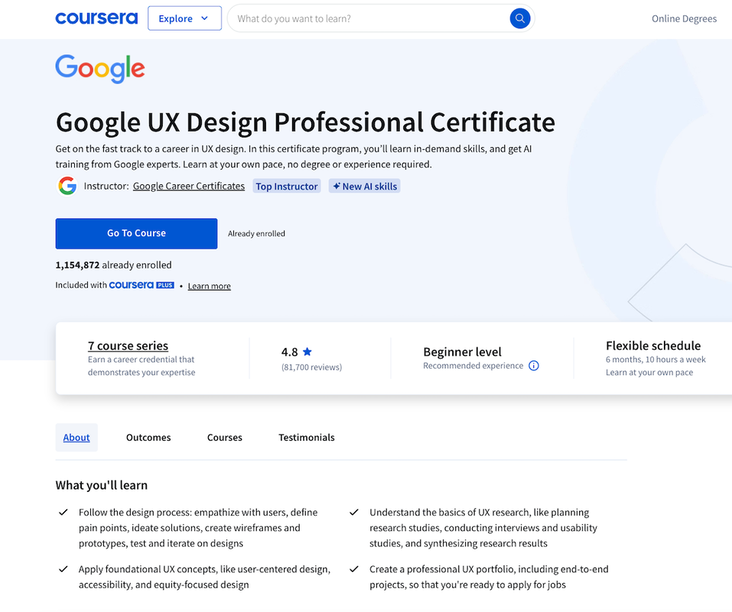This screenshot has height=612, width=732.
Task: Click the Go To Course button
Action: 136,233
